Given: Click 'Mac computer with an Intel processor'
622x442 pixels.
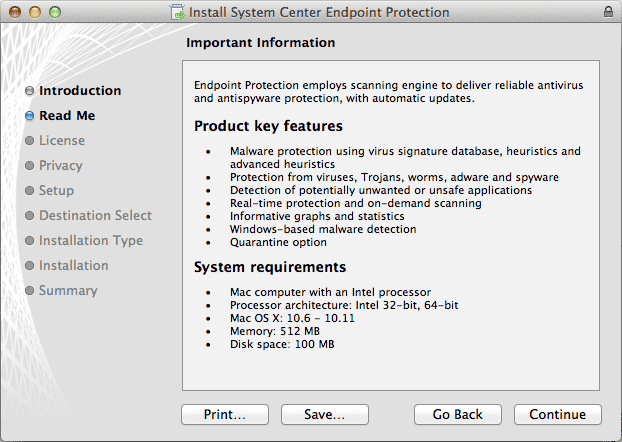Looking at the screenshot, I should coord(330,292).
